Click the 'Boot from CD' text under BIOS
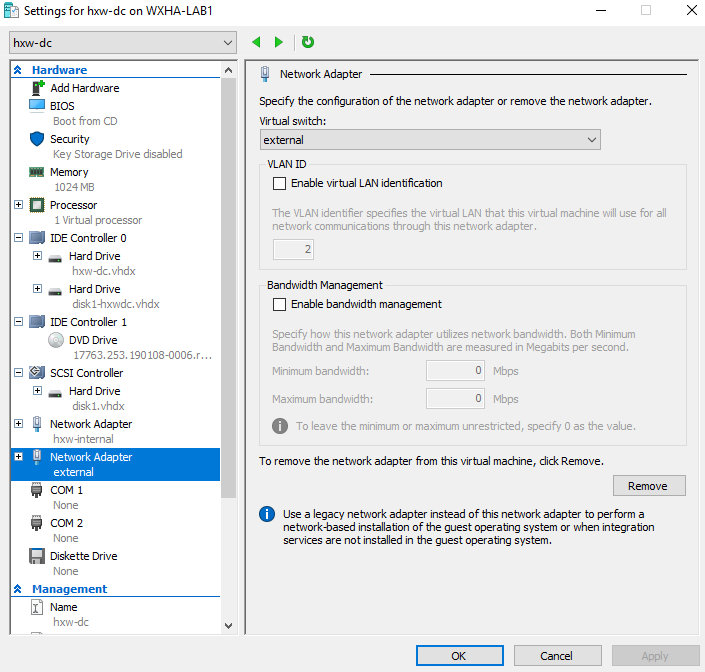705x672 pixels. click(85, 121)
